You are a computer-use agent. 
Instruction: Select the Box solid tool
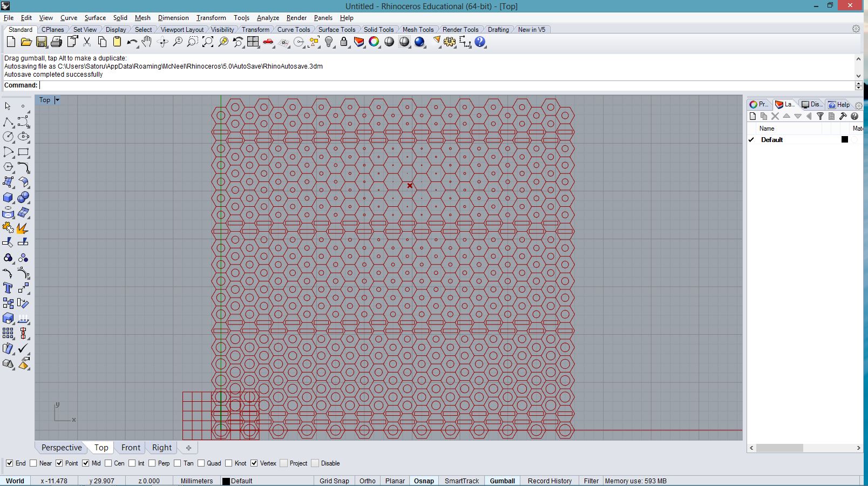click(8, 198)
